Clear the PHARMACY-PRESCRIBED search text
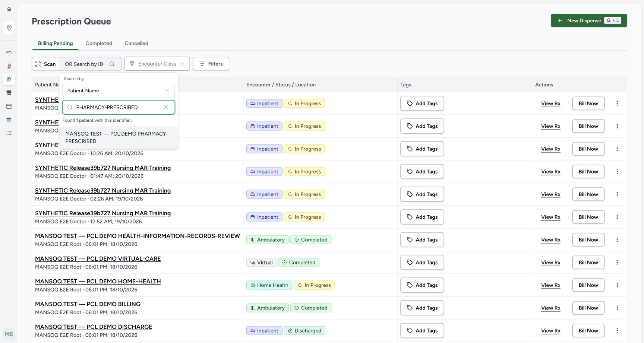Viewport: 644px width, 343px height. coord(166,107)
